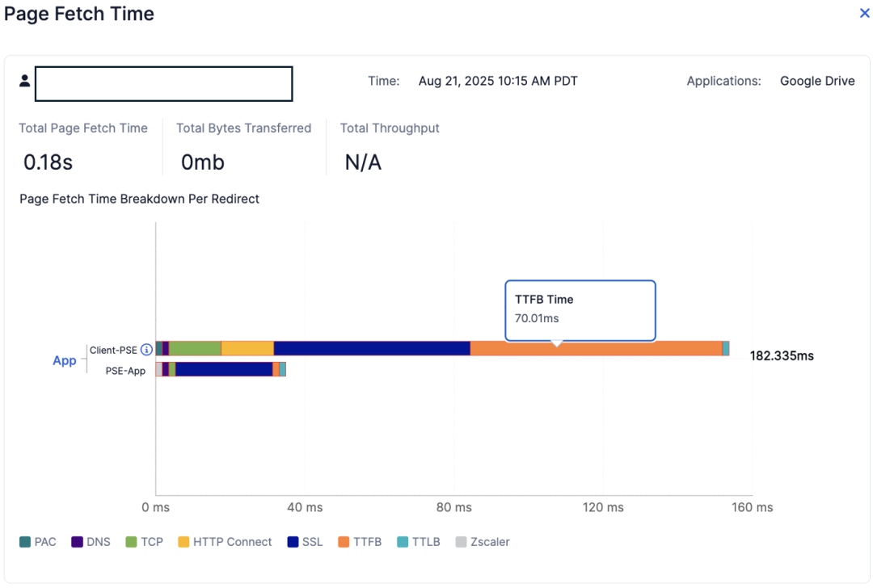Toggle HTTP Connect legend entry
873x588 pixels.
coord(183,542)
